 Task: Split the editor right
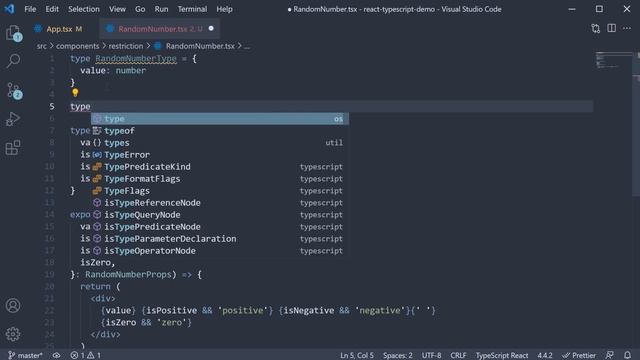point(611,28)
